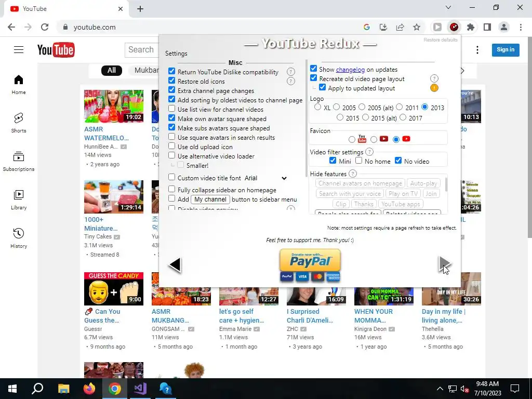
Task: Open the Google icon in the address bar
Action: (366, 27)
